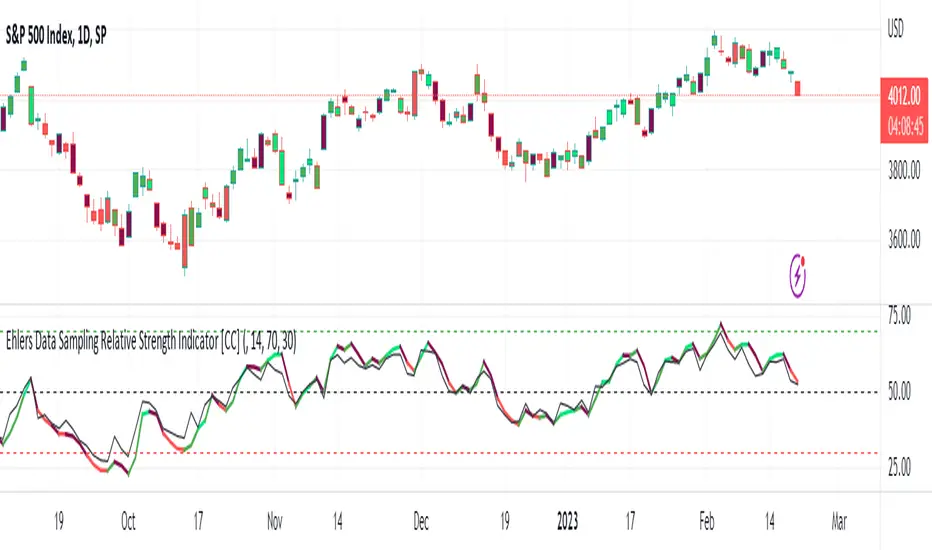Click the last red candlestick on the chart
Screen dimensions: 932x550
tap(798, 88)
